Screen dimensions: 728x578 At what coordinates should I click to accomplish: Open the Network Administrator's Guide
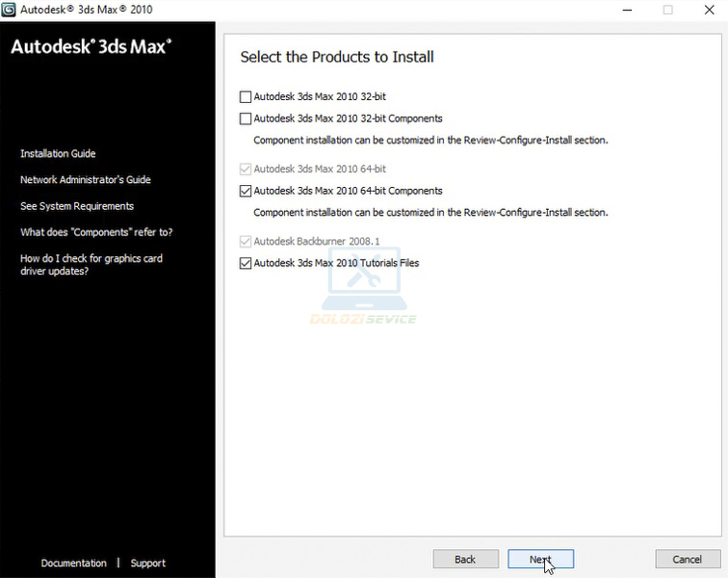85,180
